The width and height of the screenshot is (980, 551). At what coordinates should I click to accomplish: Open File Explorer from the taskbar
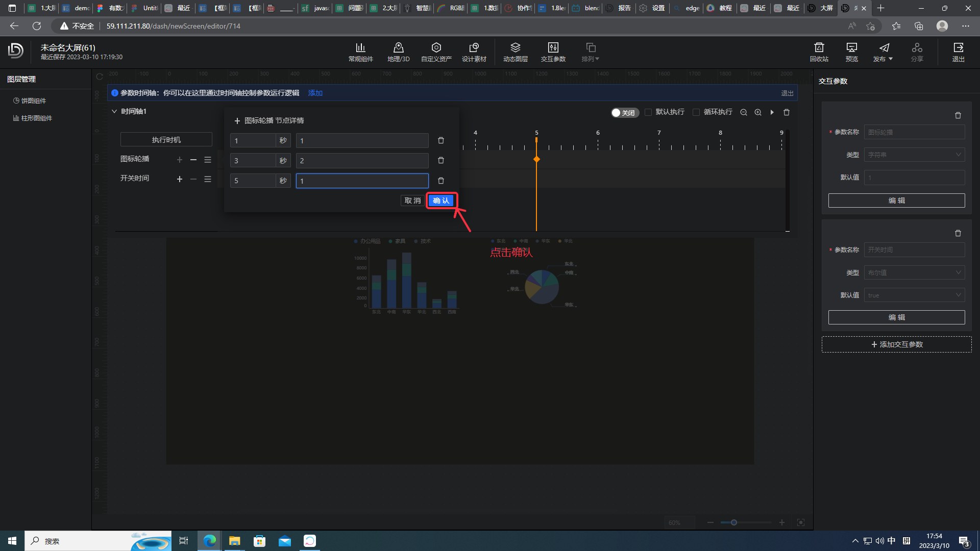234,541
